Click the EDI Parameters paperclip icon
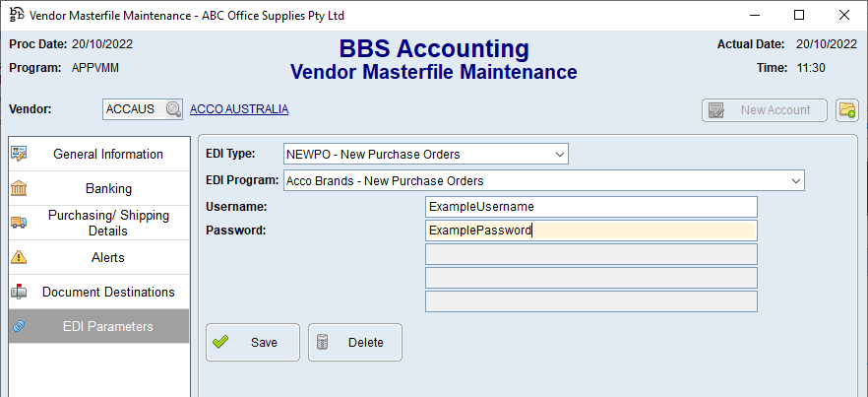 [19, 326]
